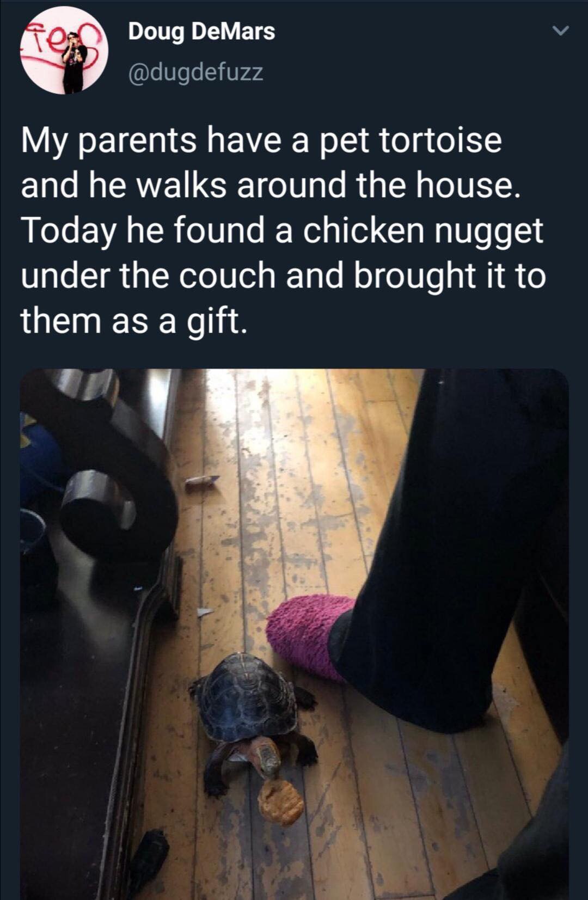Click the word "couch" in the tweet
588x900 pixels.
[x=228, y=276]
